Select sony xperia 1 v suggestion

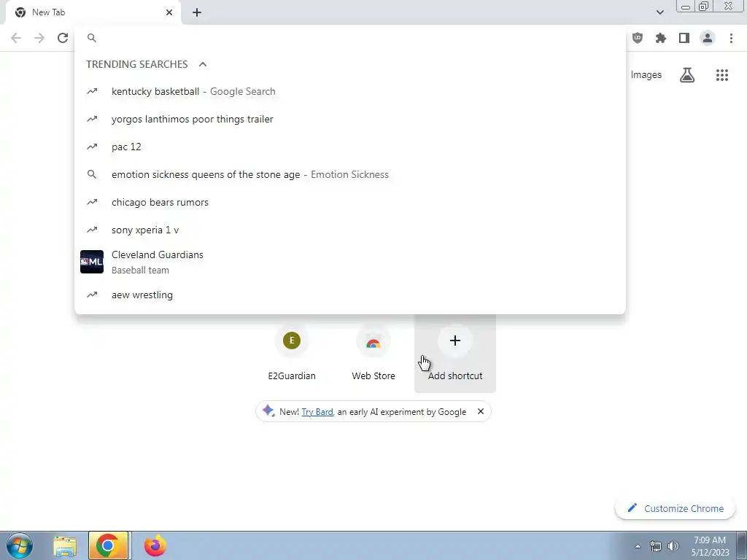[350, 230]
